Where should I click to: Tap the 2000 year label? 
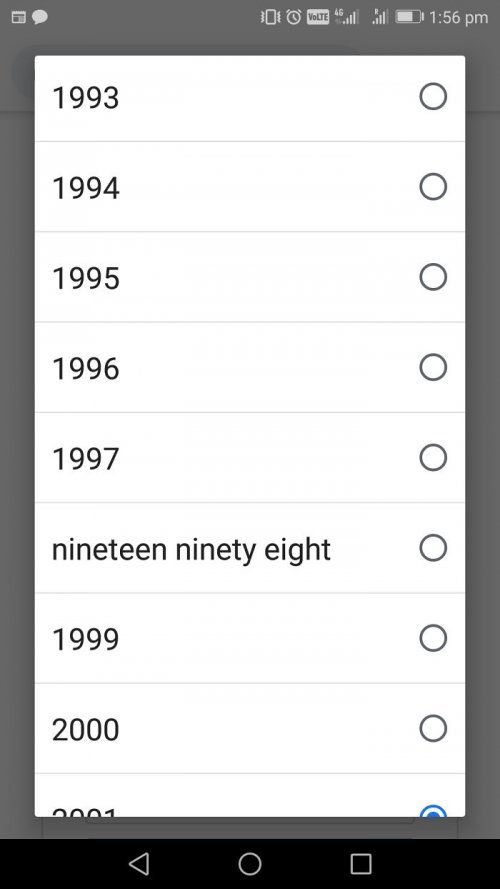click(x=86, y=729)
